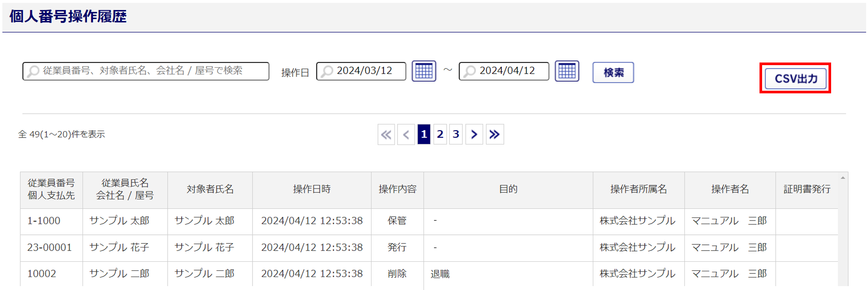The height and width of the screenshot is (290, 868).
Task: Open the start date calendar picker
Action: tap(424, 71)
